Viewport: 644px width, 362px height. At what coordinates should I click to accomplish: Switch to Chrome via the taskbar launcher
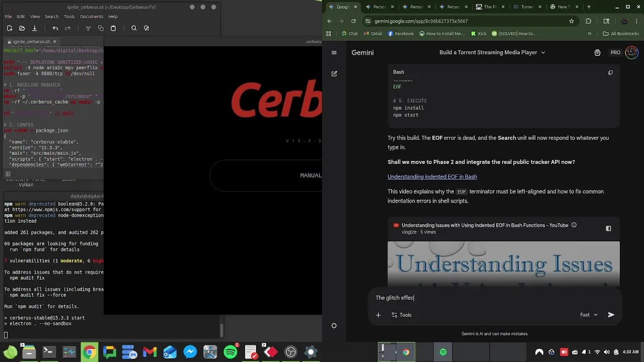pyautogui.click(x=89, y=352)
